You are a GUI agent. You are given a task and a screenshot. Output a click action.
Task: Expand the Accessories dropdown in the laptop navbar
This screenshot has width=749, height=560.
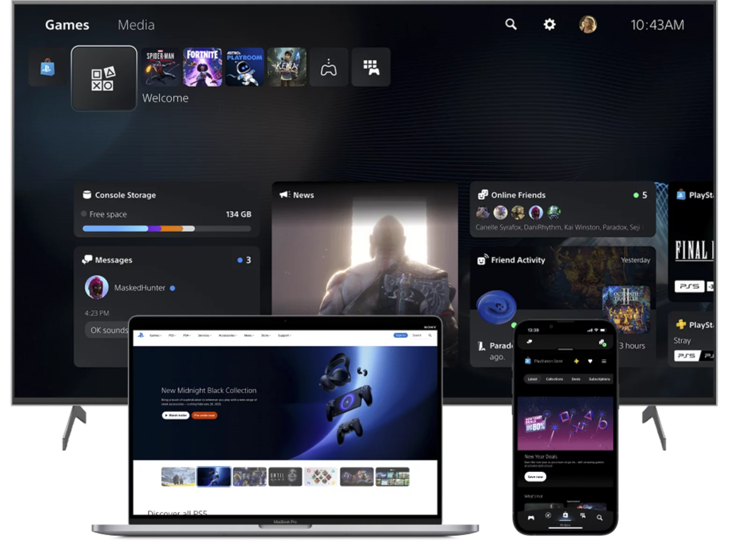228,335
